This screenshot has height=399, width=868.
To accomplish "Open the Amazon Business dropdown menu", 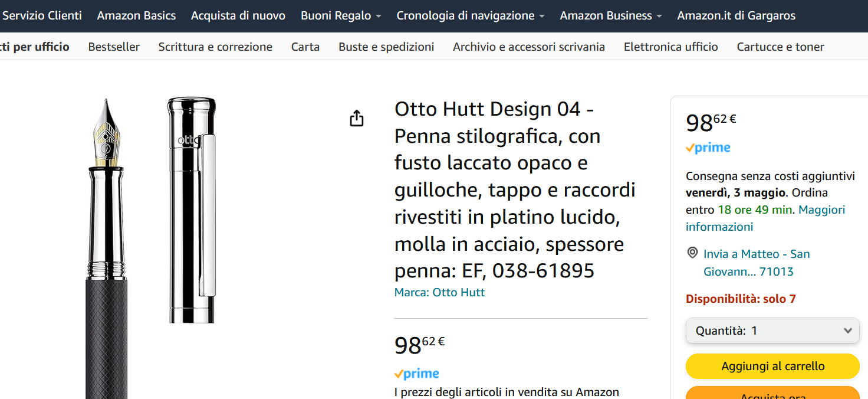I will click(x=610, y=16).
